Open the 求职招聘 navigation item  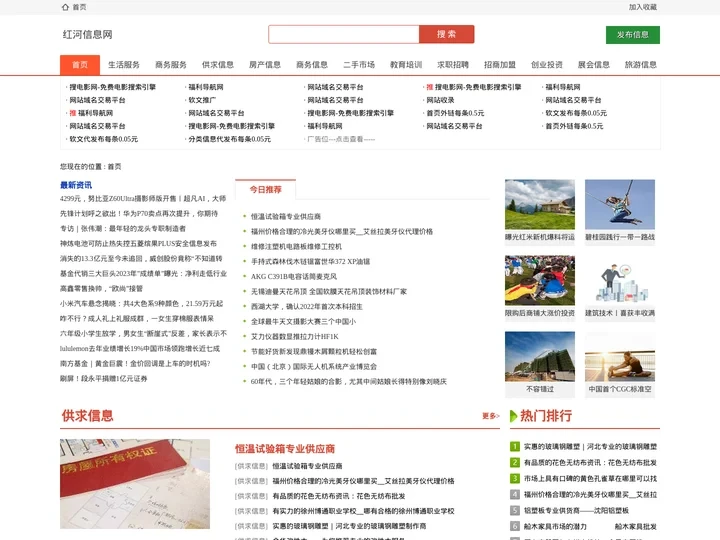tap(453, 65)
